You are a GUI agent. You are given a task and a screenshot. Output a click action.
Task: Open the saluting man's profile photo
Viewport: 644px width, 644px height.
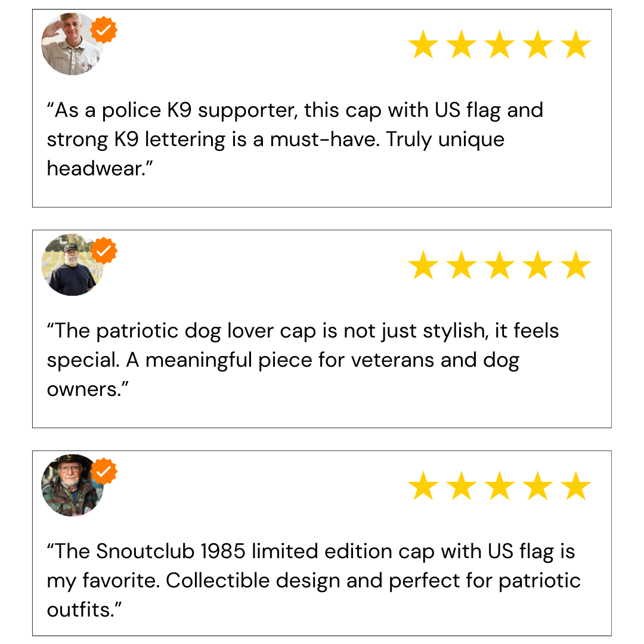point(72,44)
